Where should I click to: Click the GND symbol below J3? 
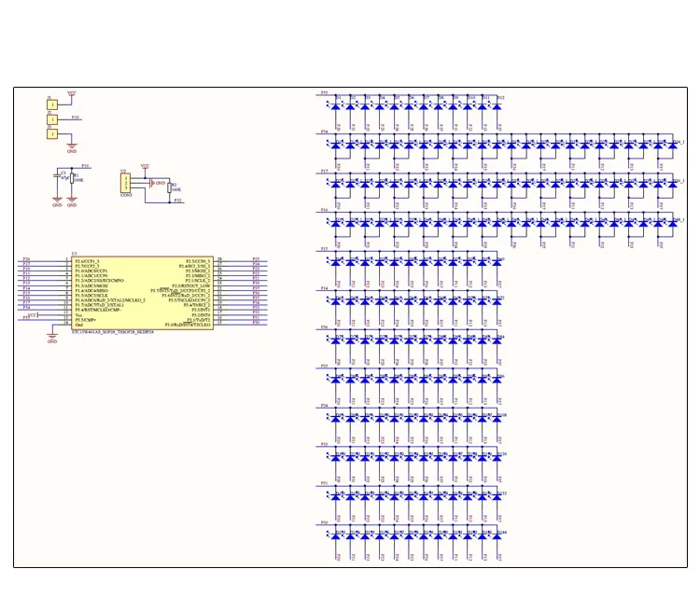tap(72, 148)
